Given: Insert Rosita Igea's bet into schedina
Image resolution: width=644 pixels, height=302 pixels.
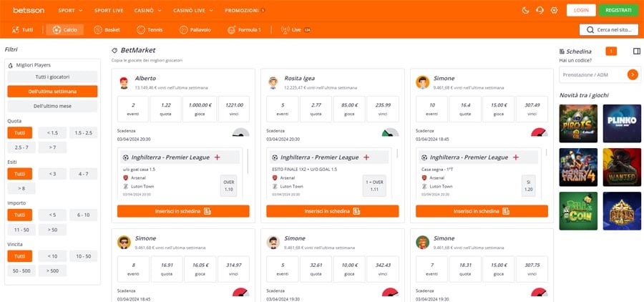Looking at the screenshot, I should [332, 211].
